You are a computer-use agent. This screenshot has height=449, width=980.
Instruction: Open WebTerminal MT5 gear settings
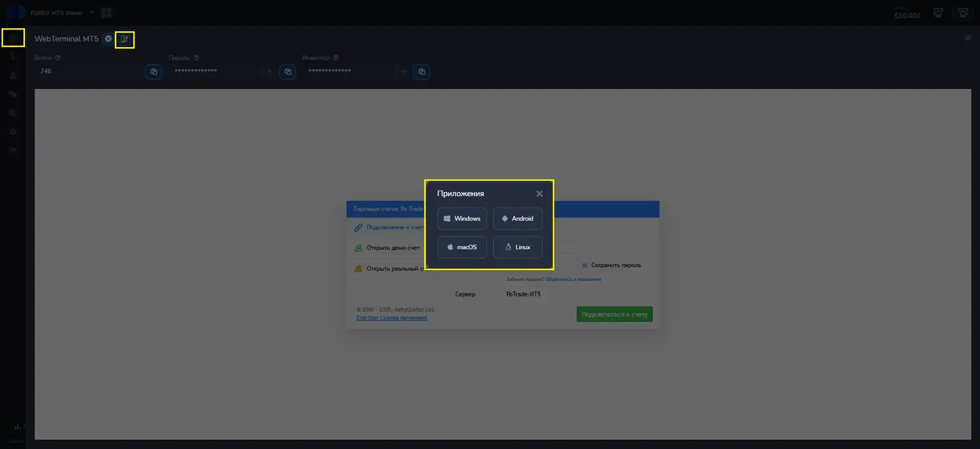coord(108,39)
